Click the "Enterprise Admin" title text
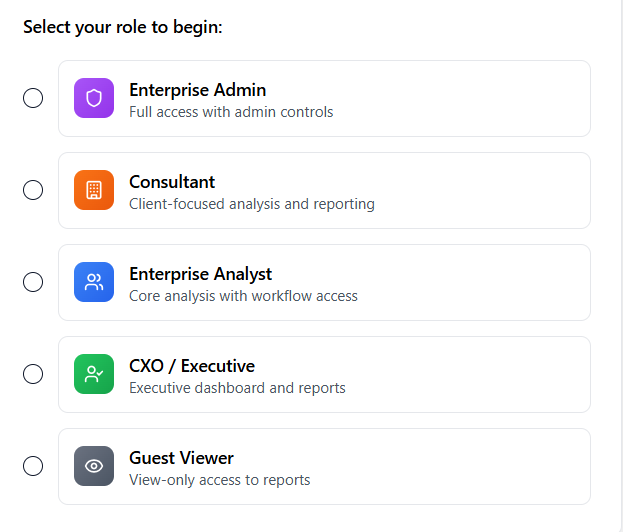Image resolution: width=623 pixels, height=532 pixels. click(x=197, y=90)
